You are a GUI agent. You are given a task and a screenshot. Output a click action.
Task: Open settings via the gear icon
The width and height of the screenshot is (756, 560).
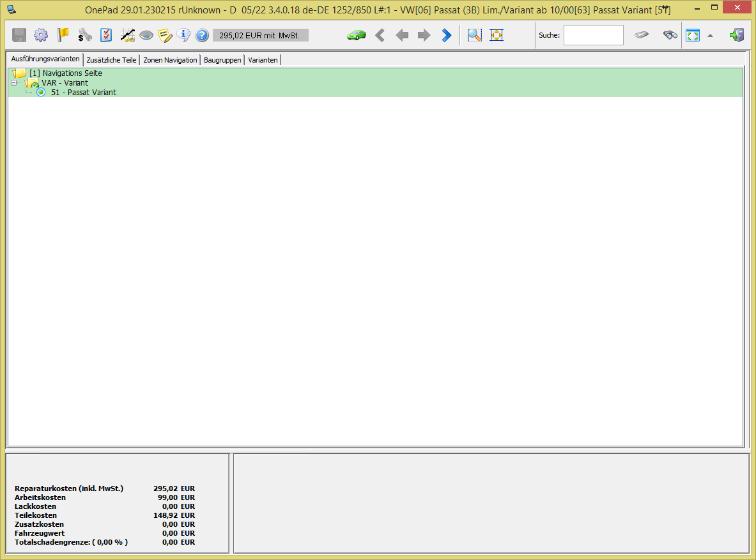tap(41, 35)
